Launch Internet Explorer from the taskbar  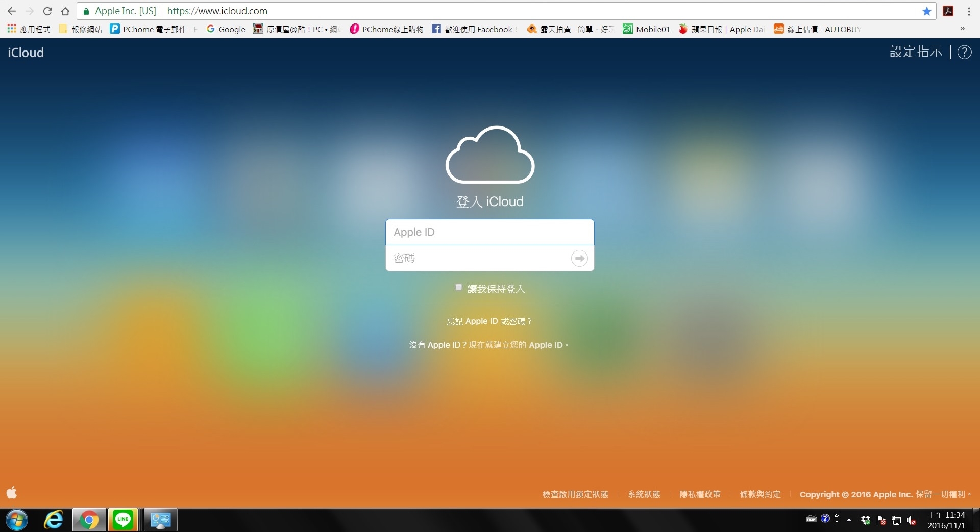pos(53,520)
